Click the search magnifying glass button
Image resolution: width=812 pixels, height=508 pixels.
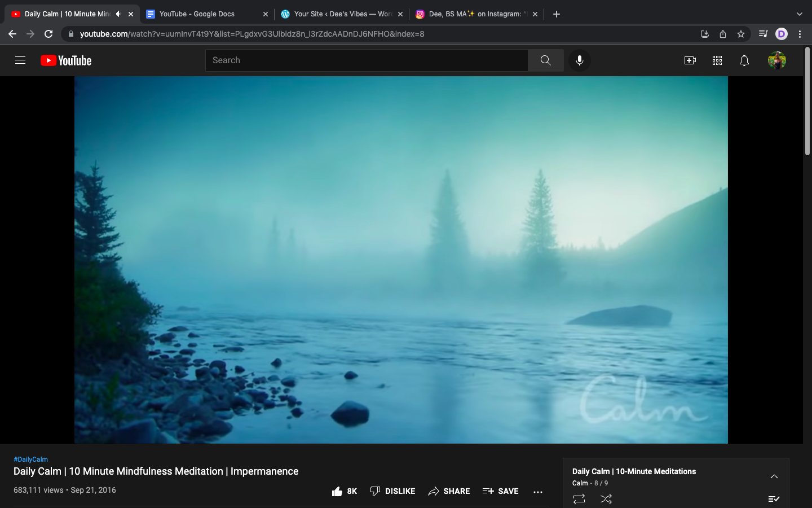click(x=545, y=60)
